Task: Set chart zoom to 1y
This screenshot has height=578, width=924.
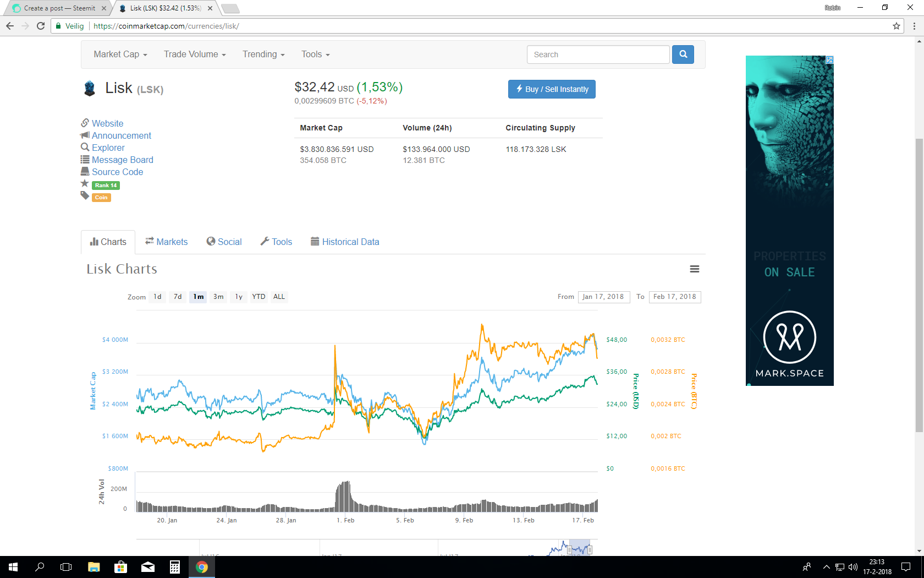Action: click(239, 297)
